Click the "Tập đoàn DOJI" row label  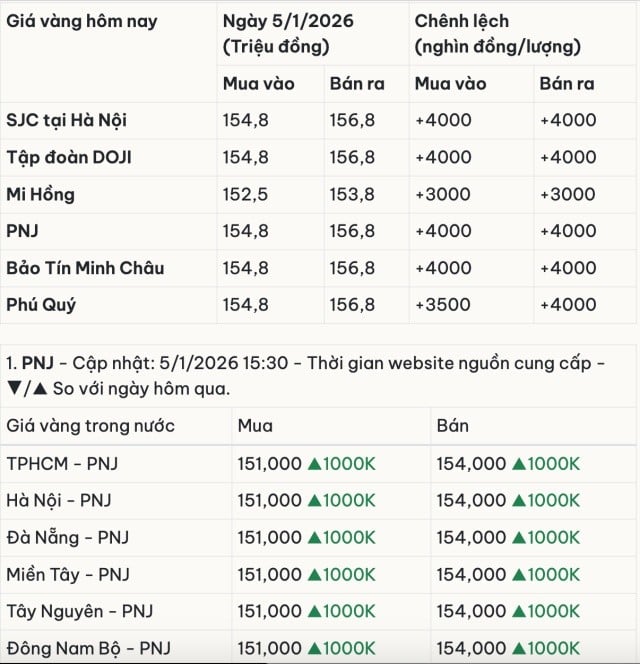[x=69, y=157]
